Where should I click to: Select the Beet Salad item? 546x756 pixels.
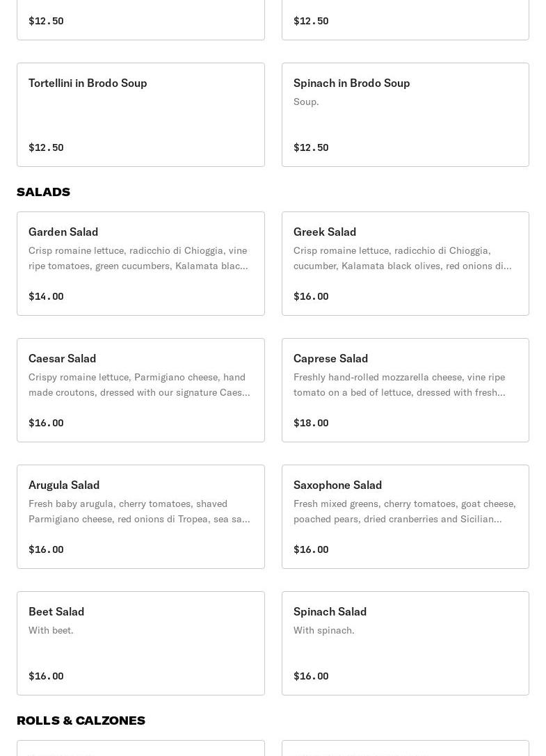pyautogui.click(x=140, y=643)
